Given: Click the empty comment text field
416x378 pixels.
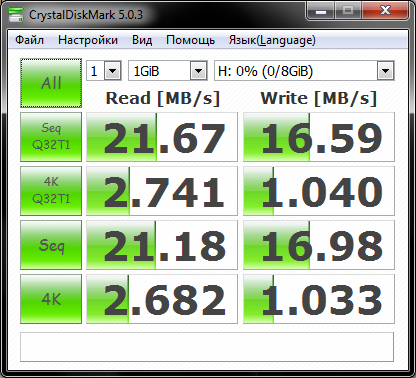Looking at the screenshot, I should pos(207,347).
